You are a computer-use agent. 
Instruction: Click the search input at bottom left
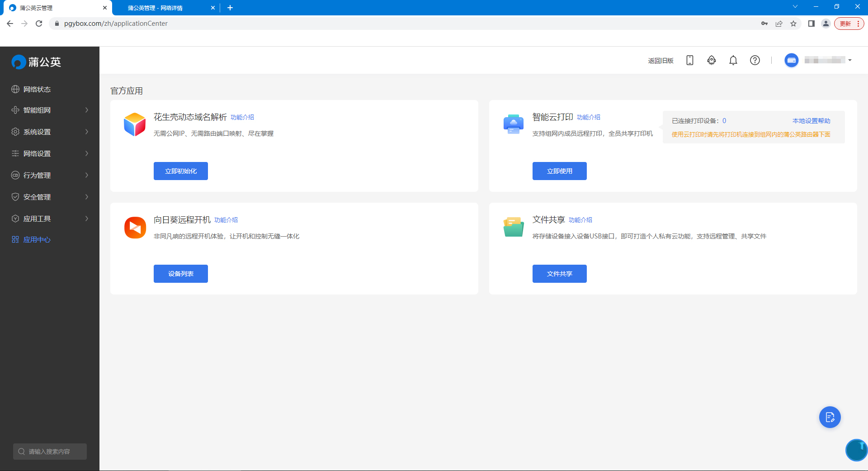click(50, 451)
